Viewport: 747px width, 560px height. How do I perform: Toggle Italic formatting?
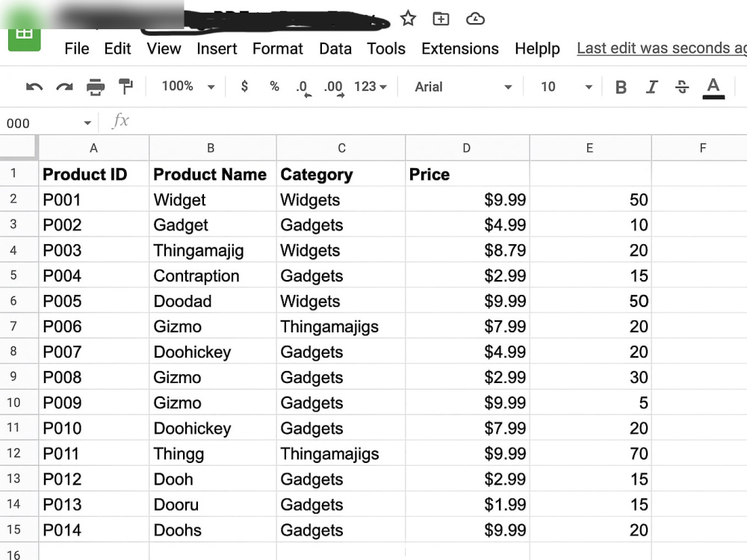(651, 87)
